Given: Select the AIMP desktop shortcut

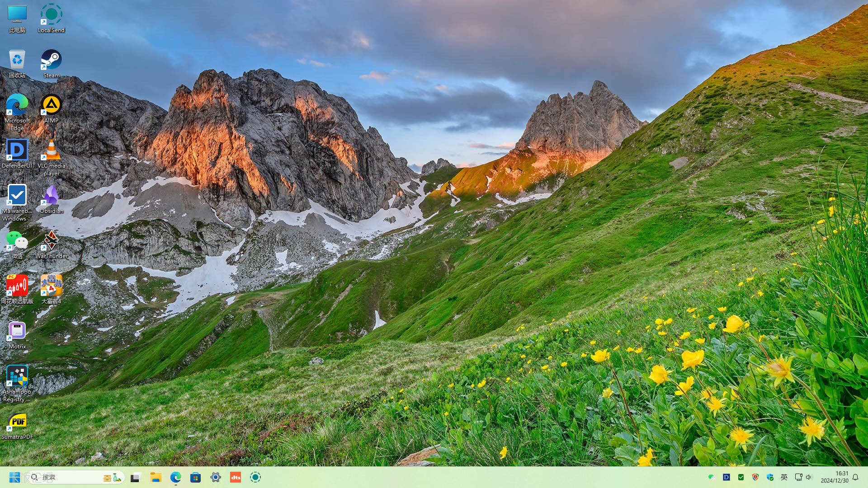Looking at the screenshot, I should pos(51,109).
